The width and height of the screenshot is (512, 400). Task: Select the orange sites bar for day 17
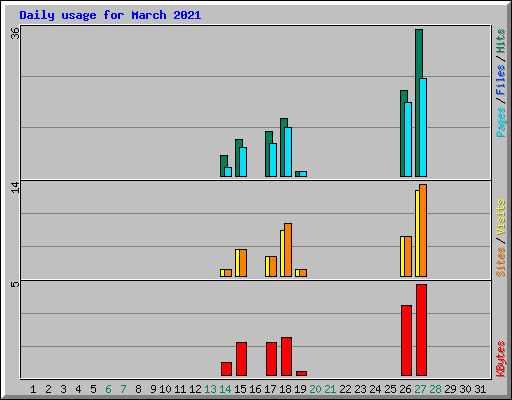(273, 266)
